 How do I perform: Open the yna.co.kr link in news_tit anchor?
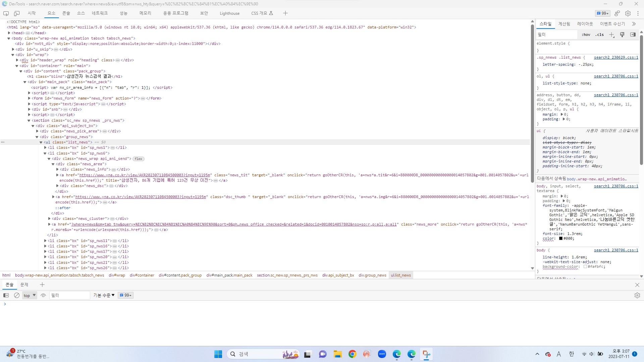point(145,175)
